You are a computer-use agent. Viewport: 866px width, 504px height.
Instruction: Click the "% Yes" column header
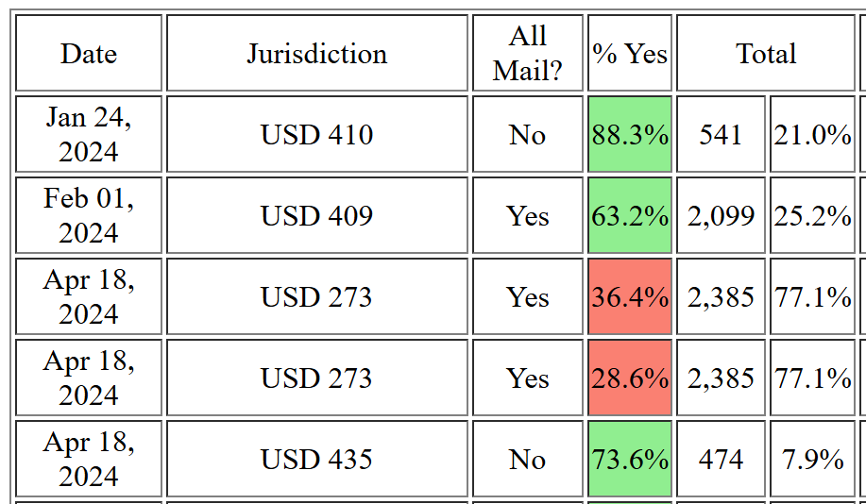coord(630,54)
